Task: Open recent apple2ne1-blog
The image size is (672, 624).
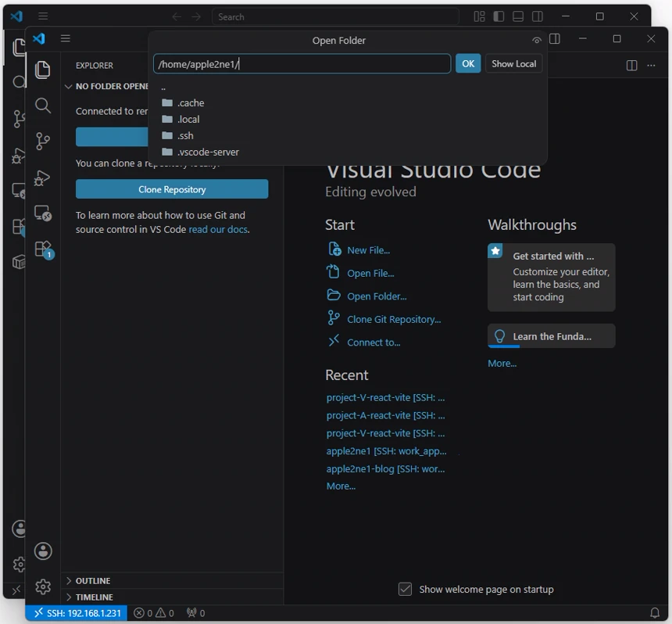Action: [385, 468]
